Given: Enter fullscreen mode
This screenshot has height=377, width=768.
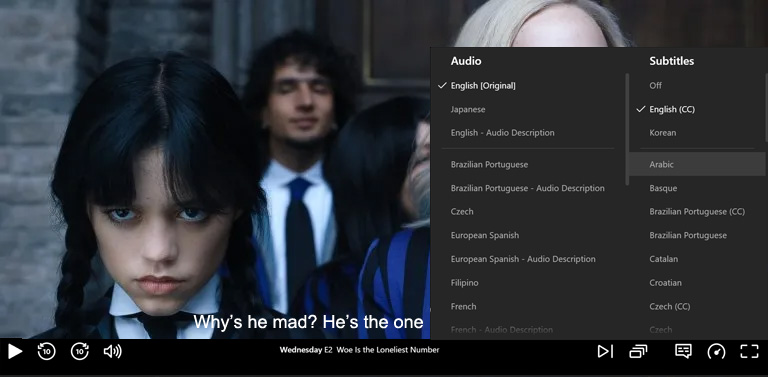Looking at the screenshot, I should pyautogui.click(x=749, y=351).
